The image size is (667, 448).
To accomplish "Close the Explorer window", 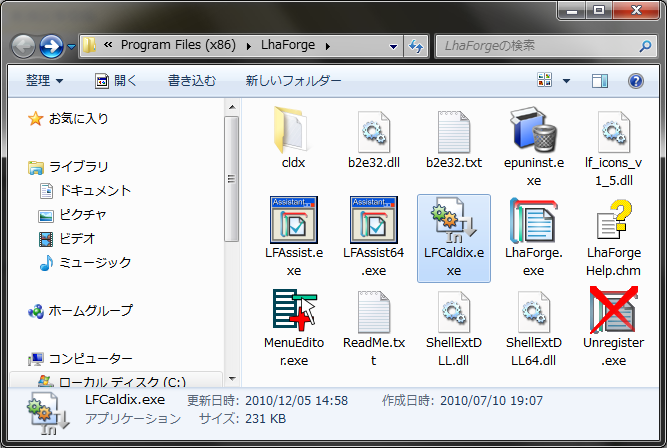I will [636, 10].
